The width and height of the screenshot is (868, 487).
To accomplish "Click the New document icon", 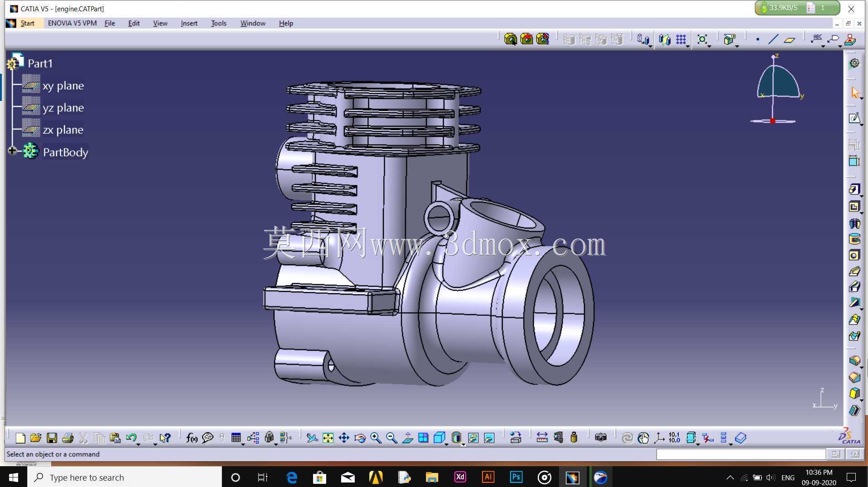I will pos(20,438).
